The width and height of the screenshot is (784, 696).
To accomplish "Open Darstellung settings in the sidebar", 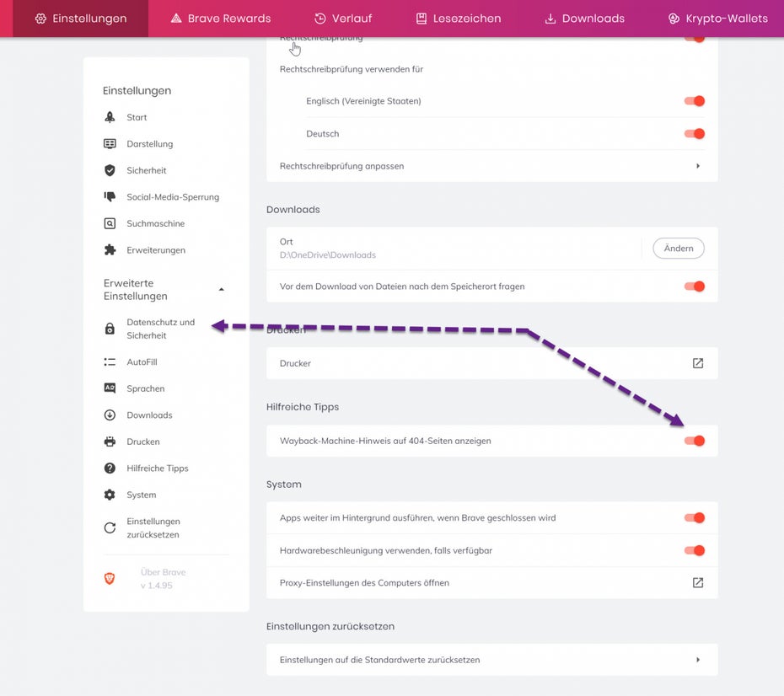I will pyautogui.click(x=149, y=144).
